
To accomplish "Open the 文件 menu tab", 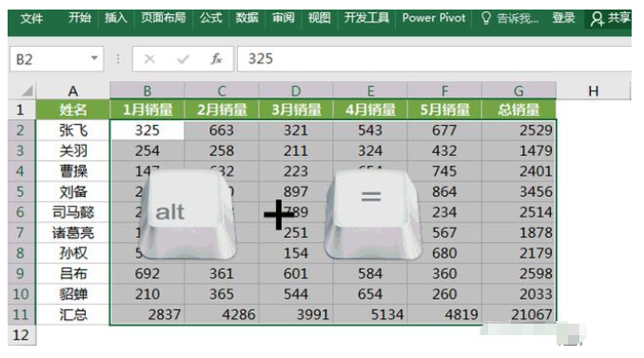I will [x=31, y=18].
